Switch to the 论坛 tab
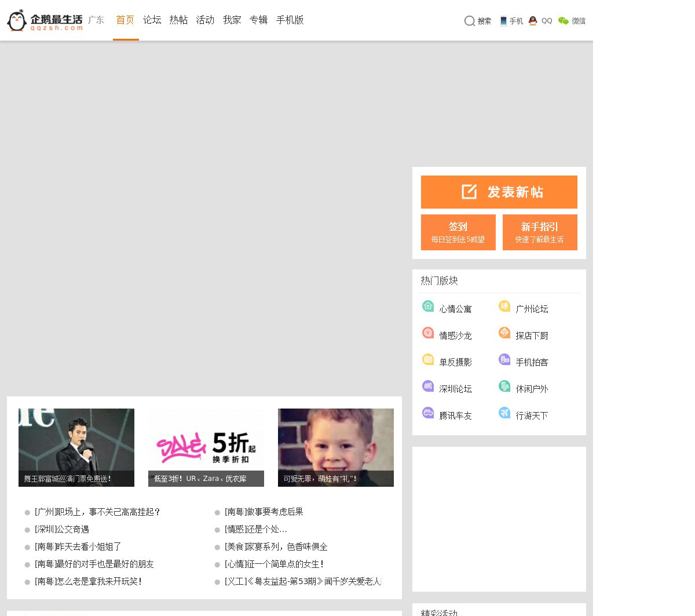695x616 pixels. 152,20
